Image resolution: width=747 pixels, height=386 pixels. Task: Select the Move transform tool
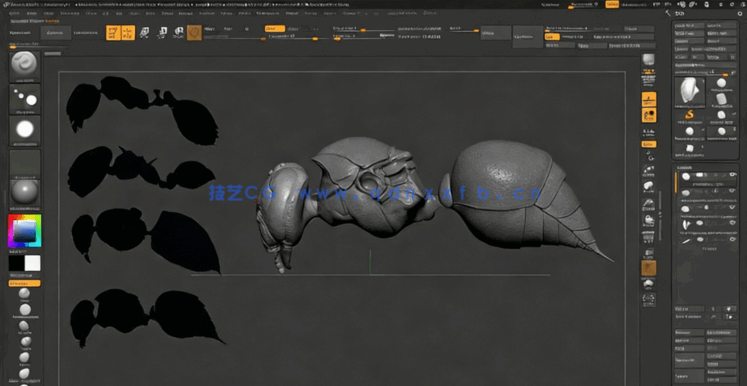tap(144, 33)
